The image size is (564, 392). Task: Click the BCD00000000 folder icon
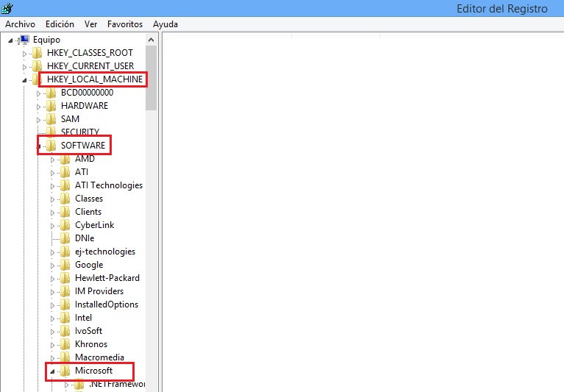tap(51, 93)
